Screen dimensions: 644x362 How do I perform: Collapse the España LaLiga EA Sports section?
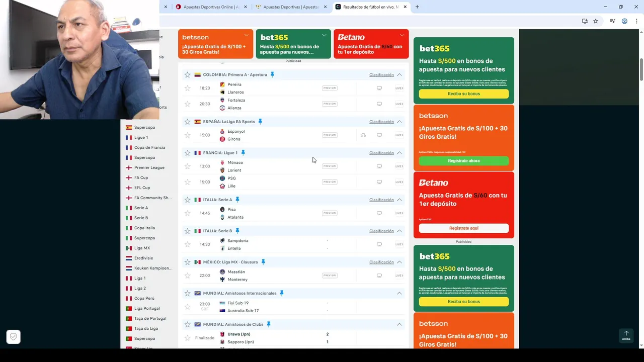pyautogui.click(x=399, y=121)
